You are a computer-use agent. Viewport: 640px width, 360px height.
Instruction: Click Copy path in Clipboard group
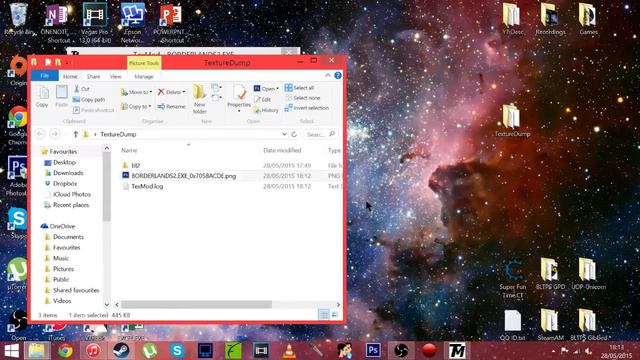coord(89,100)
